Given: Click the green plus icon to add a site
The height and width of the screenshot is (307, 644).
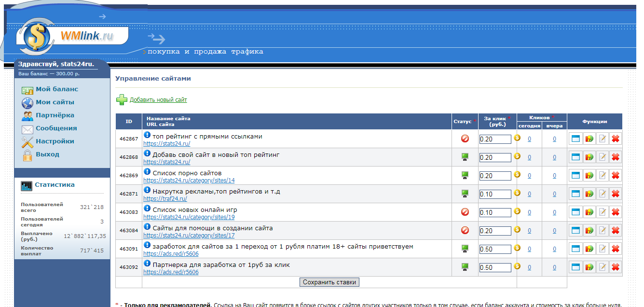Looking at the screenshot, I should click(x=122, y=100).
